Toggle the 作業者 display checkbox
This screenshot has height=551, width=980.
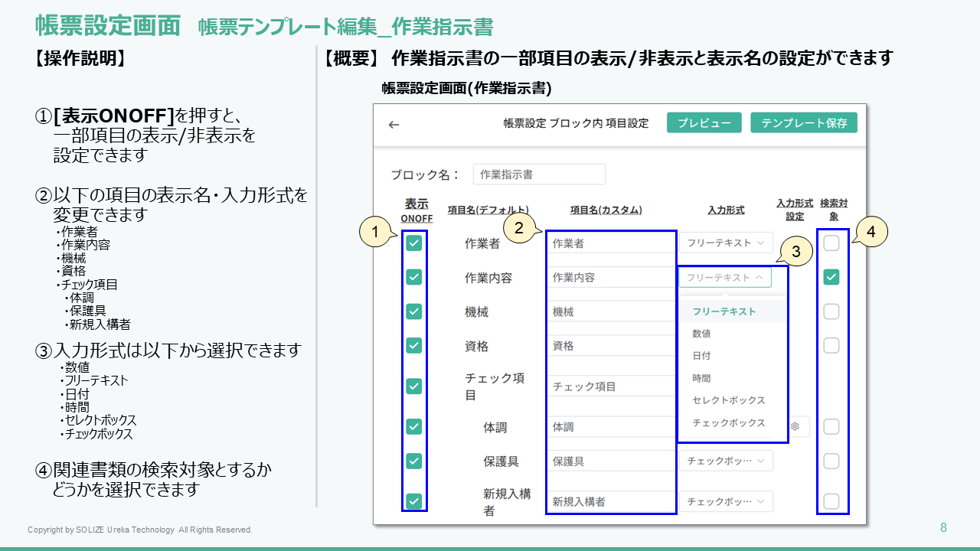click(x=414, y=243)
